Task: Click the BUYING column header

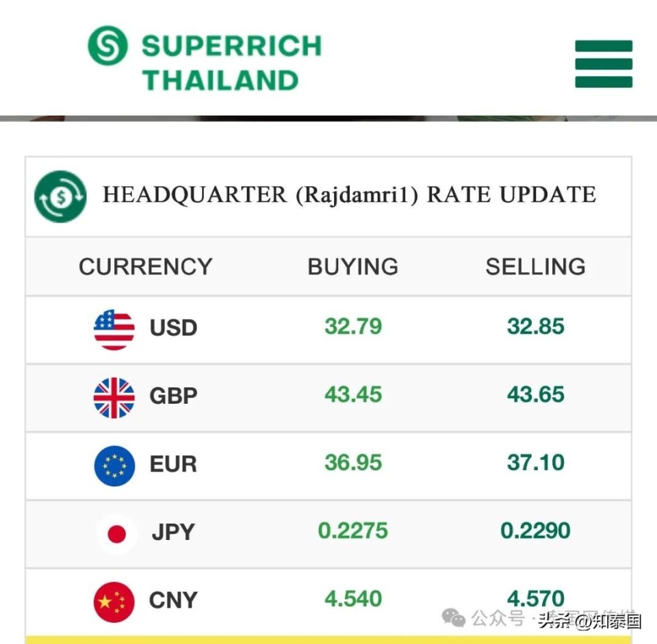Action: [352, 266]
